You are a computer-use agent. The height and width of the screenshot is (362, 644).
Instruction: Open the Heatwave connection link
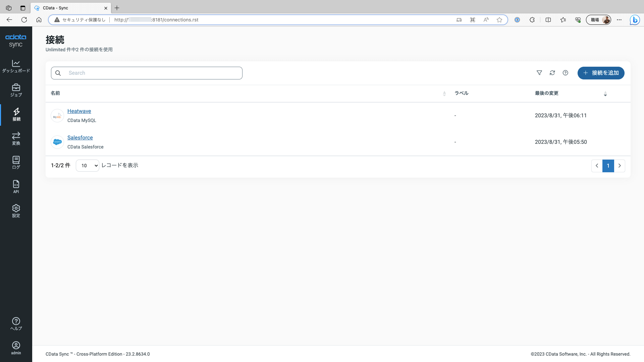tap(79, 111)
